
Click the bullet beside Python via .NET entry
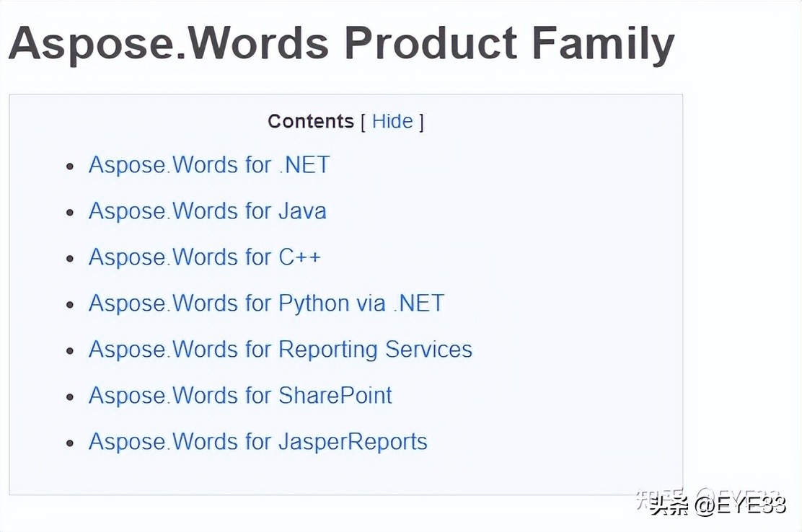69,303
